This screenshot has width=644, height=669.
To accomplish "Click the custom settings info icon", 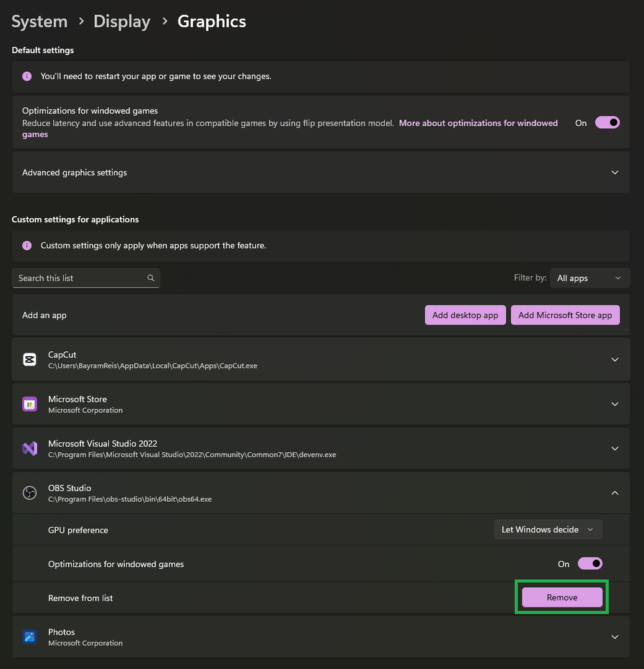I will coord(27,246).
